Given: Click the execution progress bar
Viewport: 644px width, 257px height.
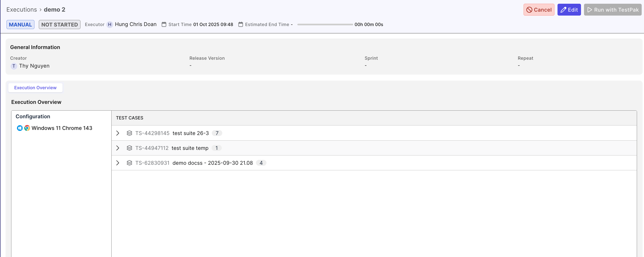Looking at the screenshot, I should tap(325, 24).
